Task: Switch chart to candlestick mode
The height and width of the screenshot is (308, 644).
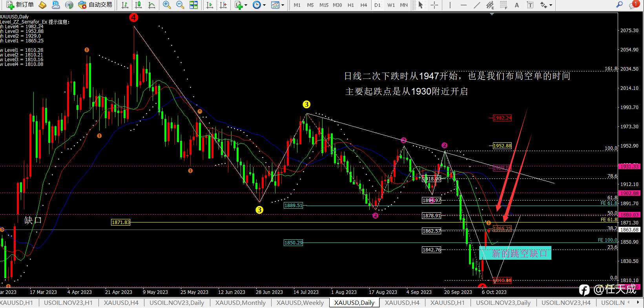Action: click(138, 5)
